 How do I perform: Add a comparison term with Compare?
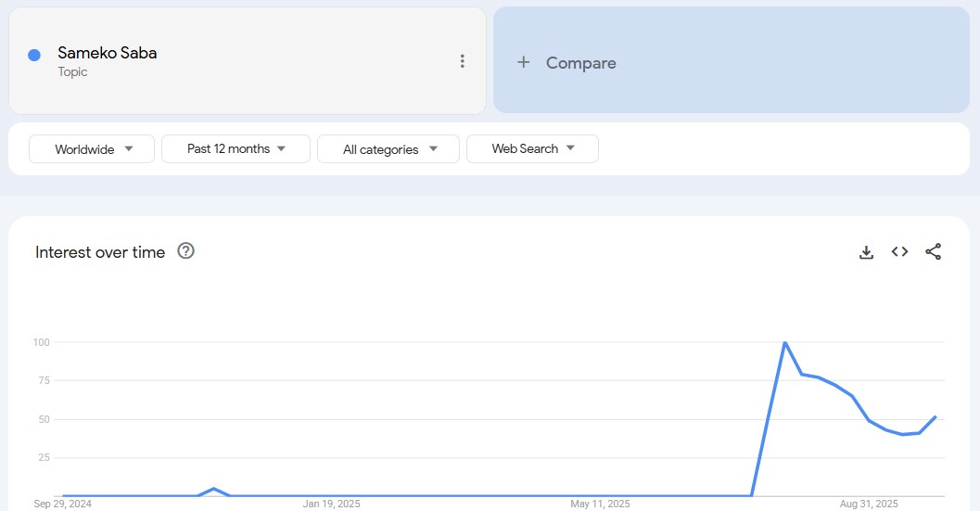point(580,63)
